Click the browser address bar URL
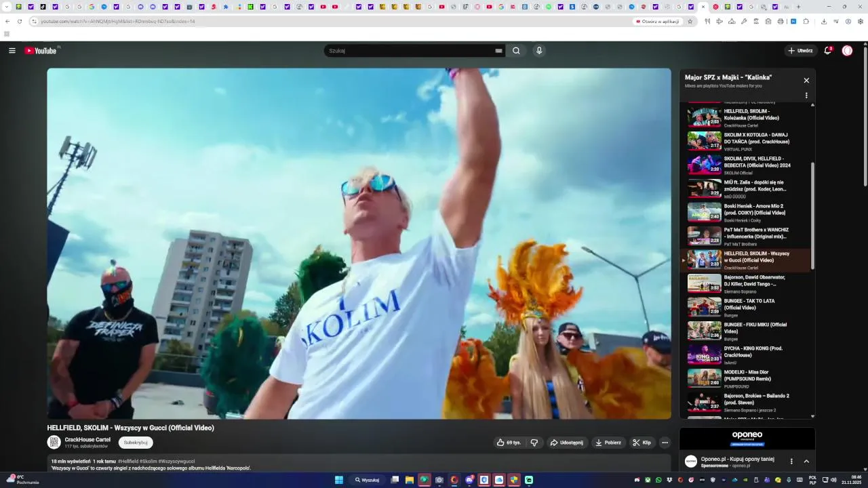This screenshot has height=488, width=868. click(118, 21)
